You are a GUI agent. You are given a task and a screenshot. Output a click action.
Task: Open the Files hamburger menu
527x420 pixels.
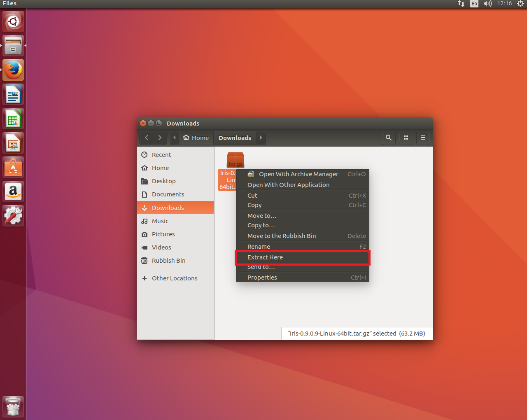423,138
